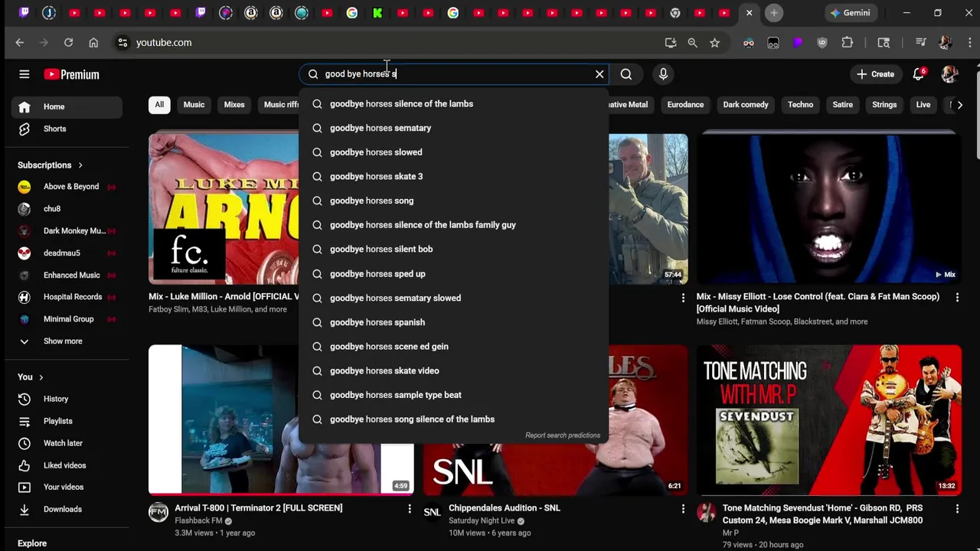Select the Satire filter chip

click(x=842, y=105)
